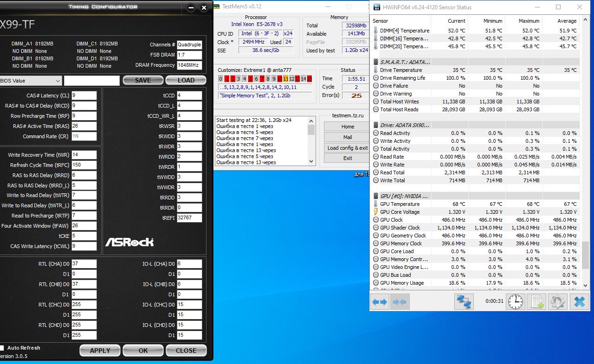
Task: Click the blue X icon in HWiNFO toolbar
Action: click(x=579, y=302)
